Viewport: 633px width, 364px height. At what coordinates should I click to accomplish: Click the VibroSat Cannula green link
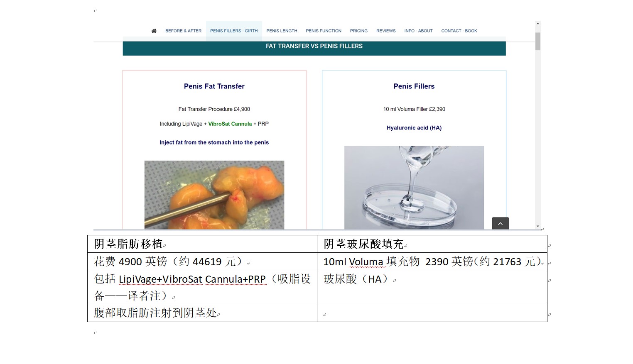(x=230, y=124)
